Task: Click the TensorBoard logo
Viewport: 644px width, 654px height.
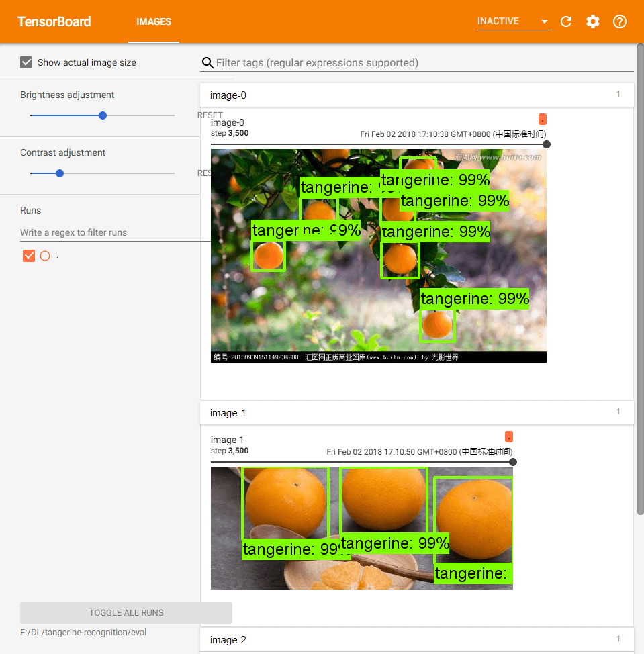Action: (54, 21)
